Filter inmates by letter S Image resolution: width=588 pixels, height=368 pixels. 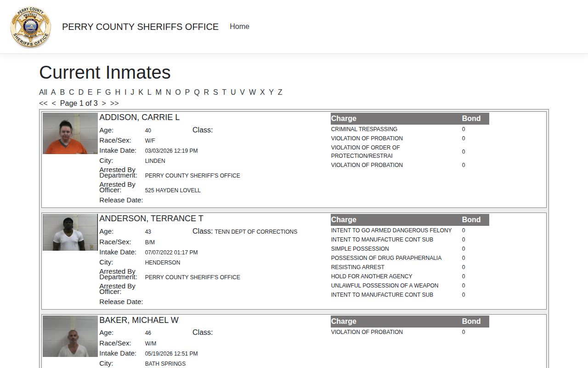(x=215, y=92)
